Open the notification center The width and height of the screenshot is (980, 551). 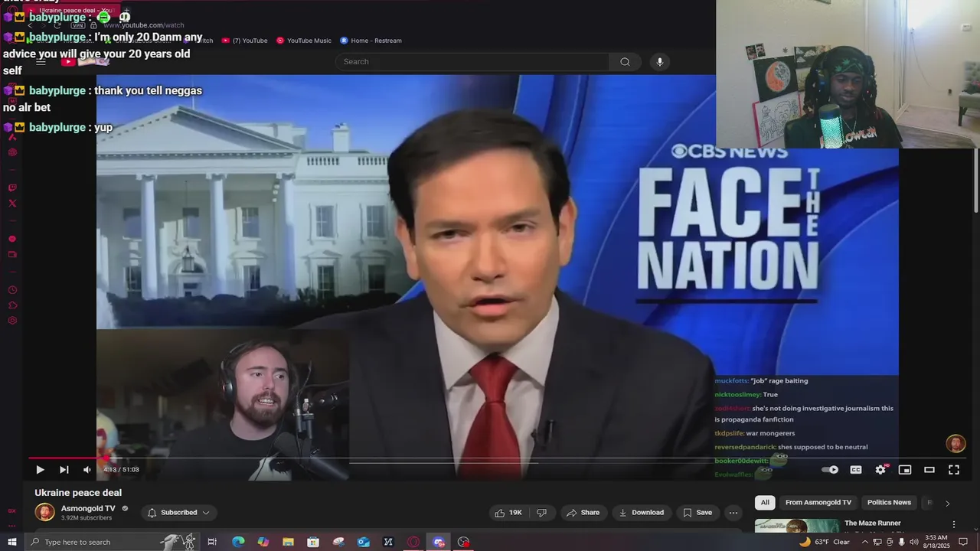tap(964, 542)
